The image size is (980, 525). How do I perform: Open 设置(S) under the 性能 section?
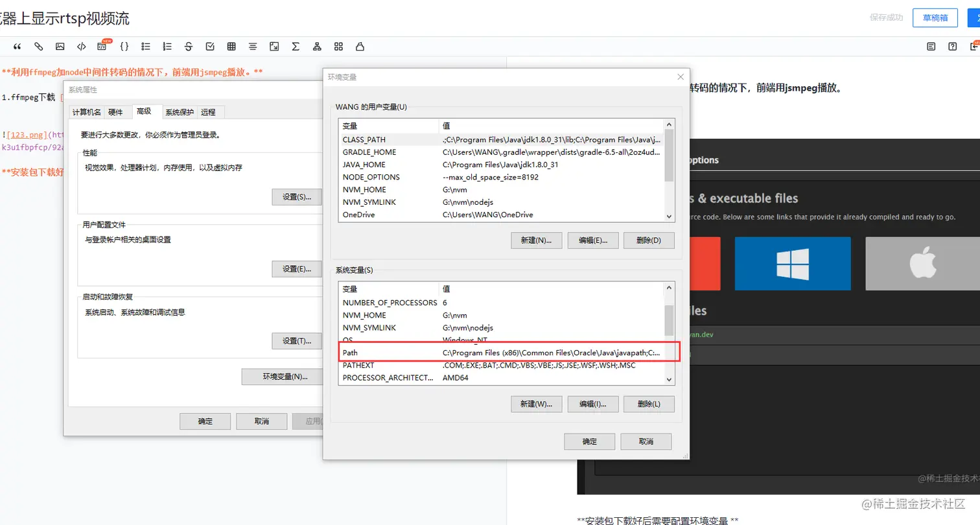point(297,196)
